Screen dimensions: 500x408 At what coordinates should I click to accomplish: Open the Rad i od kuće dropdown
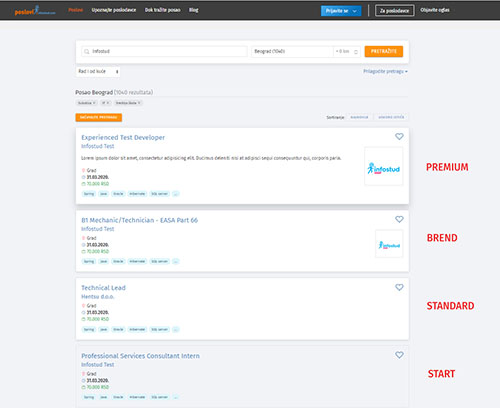98,71
